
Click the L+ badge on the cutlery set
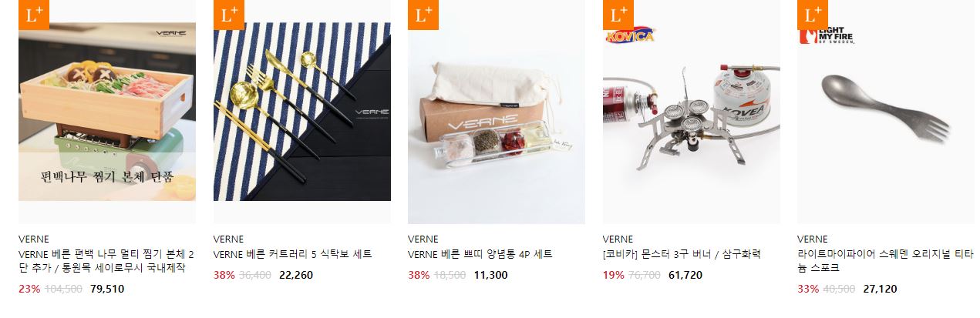(228, 15)
